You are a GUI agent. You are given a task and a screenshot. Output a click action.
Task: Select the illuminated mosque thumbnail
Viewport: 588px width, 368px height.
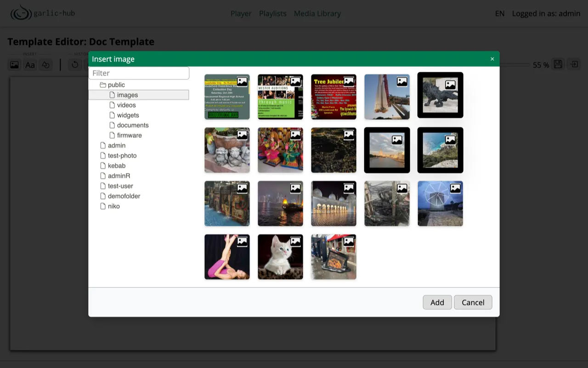pos(334,203)
